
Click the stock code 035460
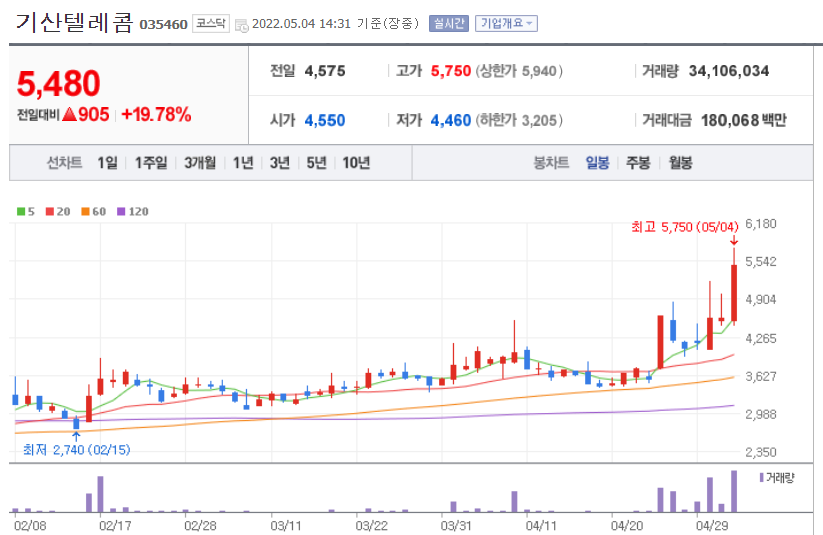point(163,25)
